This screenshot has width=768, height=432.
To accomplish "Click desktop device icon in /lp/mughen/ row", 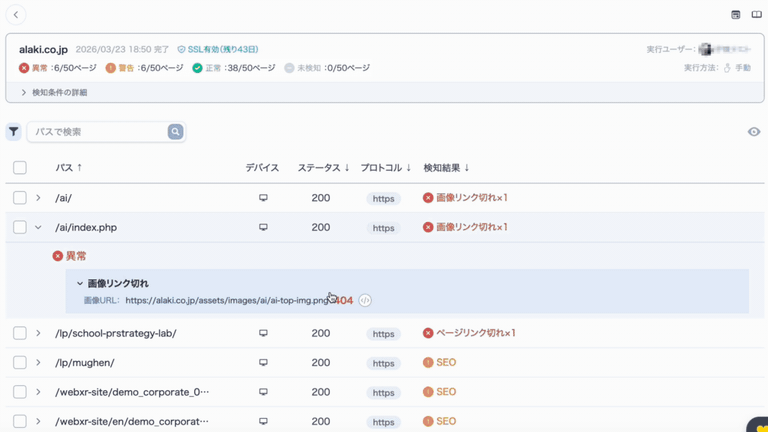I will click(264, 362).
